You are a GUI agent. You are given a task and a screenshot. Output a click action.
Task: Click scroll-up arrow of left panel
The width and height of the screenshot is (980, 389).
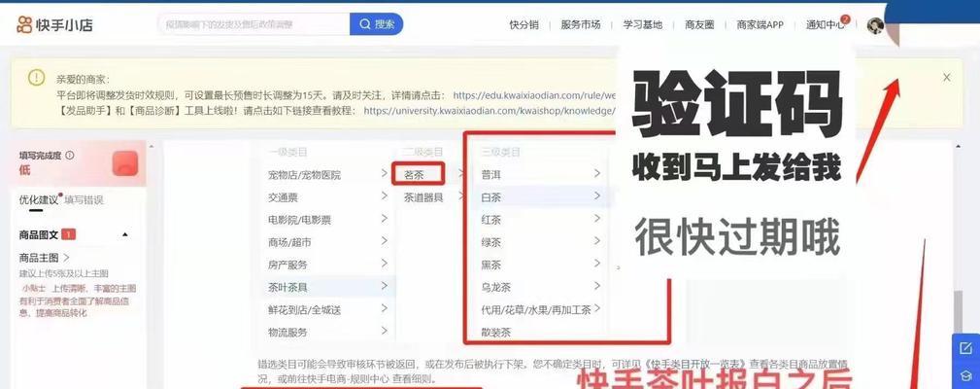(150, 146)
